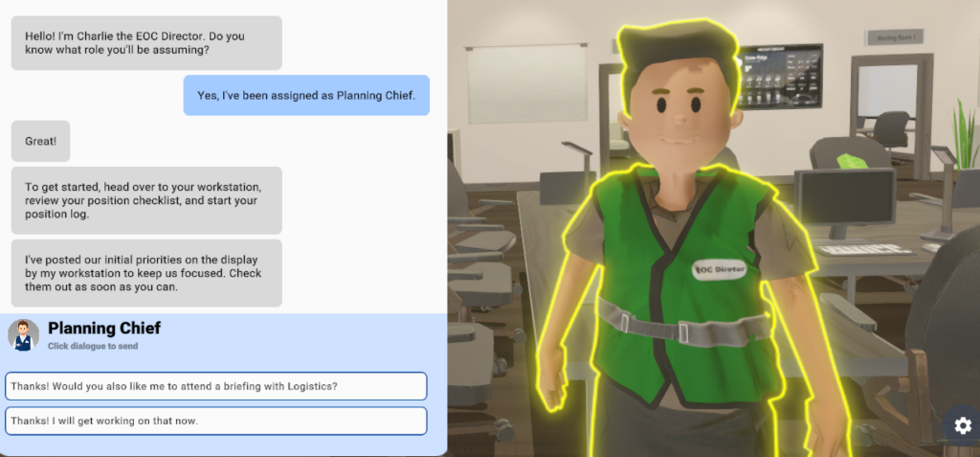Screen dimensions: 980x457
Task: Click the 'Click dialogue to send' hint text
Action: pyautogui.click(x=93, y=346)
